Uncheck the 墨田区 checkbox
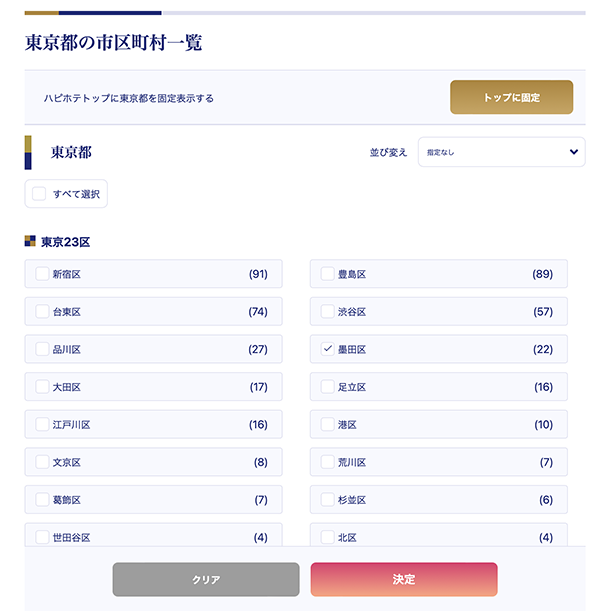This screenshot has width=600, height=611. (x=327, y=349)
